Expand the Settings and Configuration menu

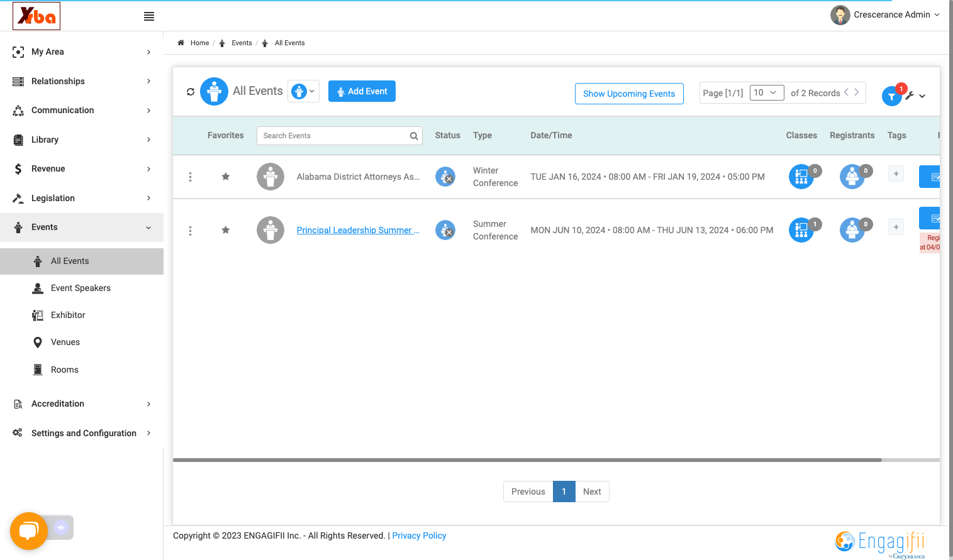point(82,433)
